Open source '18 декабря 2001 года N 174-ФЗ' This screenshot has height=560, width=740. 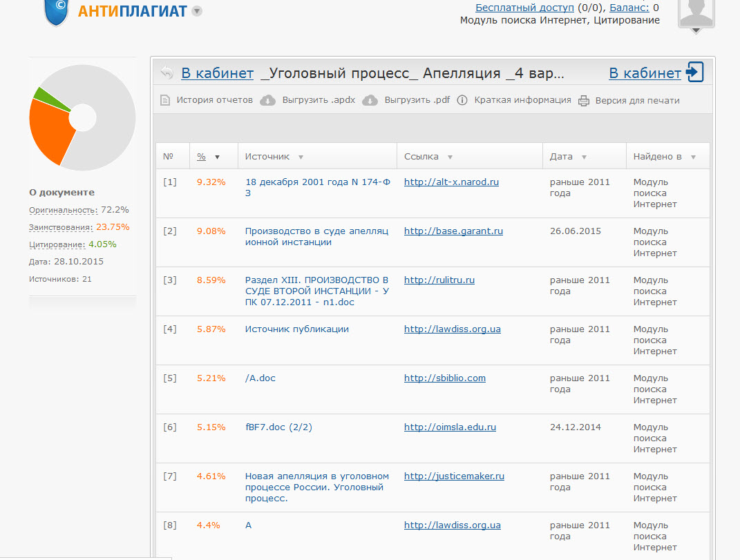coord(318,187)
